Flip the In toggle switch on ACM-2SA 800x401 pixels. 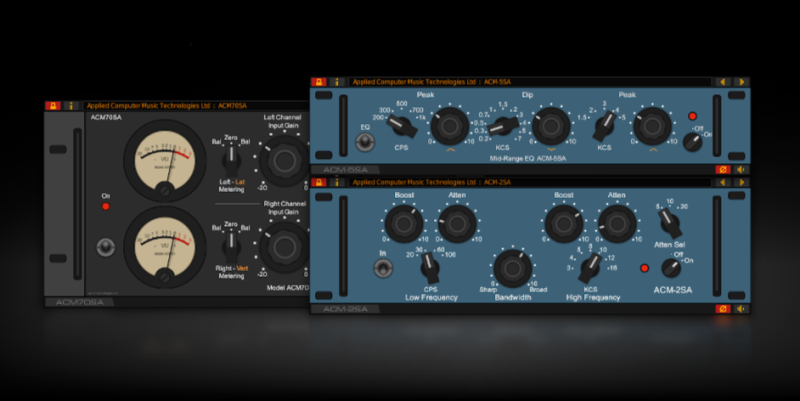(x=383, y=268)
